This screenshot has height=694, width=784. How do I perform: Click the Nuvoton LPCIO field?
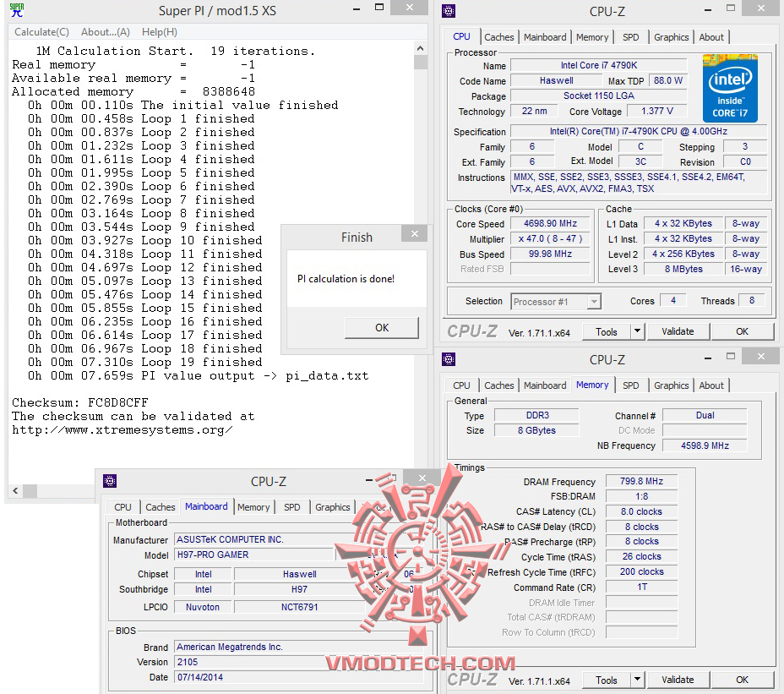[203, 607]
